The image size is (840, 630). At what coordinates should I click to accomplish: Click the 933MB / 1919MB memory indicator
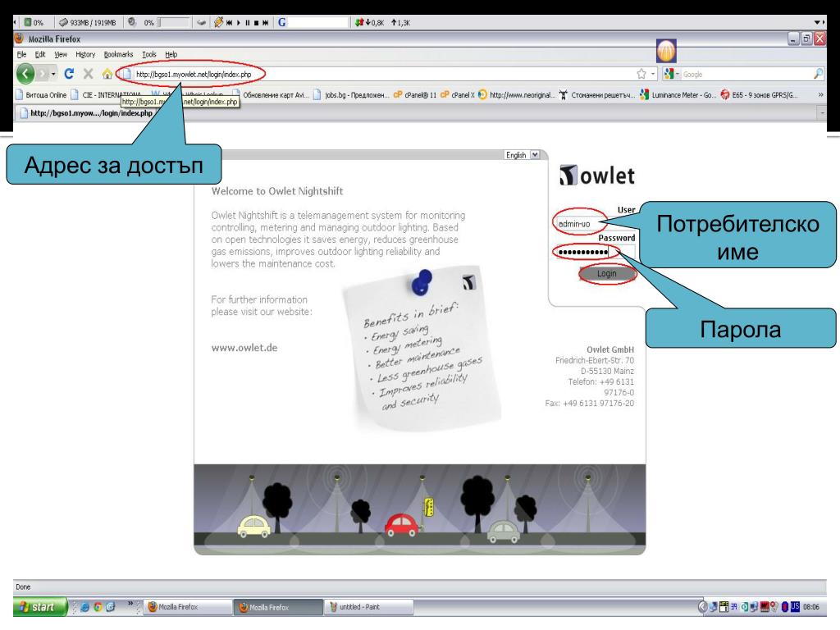point(87,22)
